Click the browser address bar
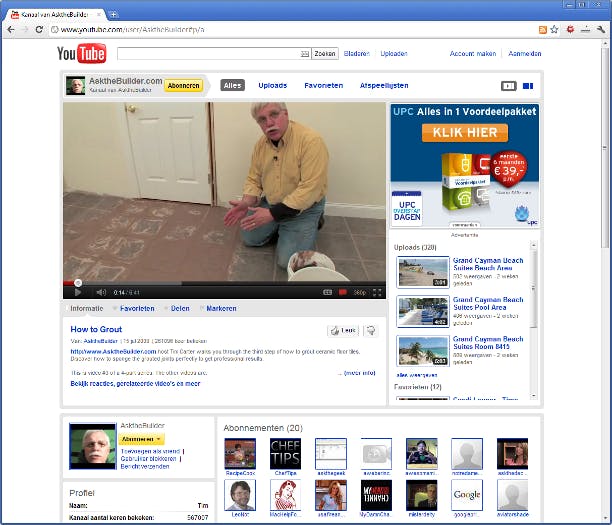Screen dimensions: 612x525 click(x=293, y=30)
